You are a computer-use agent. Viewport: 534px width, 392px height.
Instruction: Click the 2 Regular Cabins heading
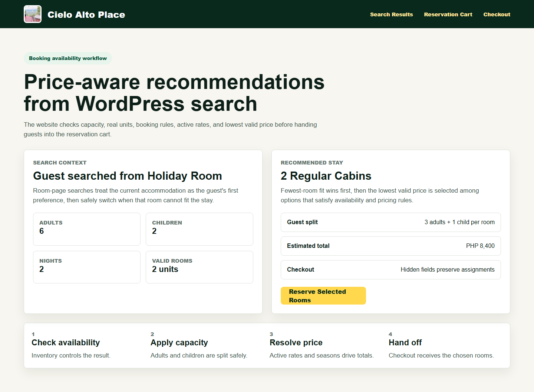(326, 176)
